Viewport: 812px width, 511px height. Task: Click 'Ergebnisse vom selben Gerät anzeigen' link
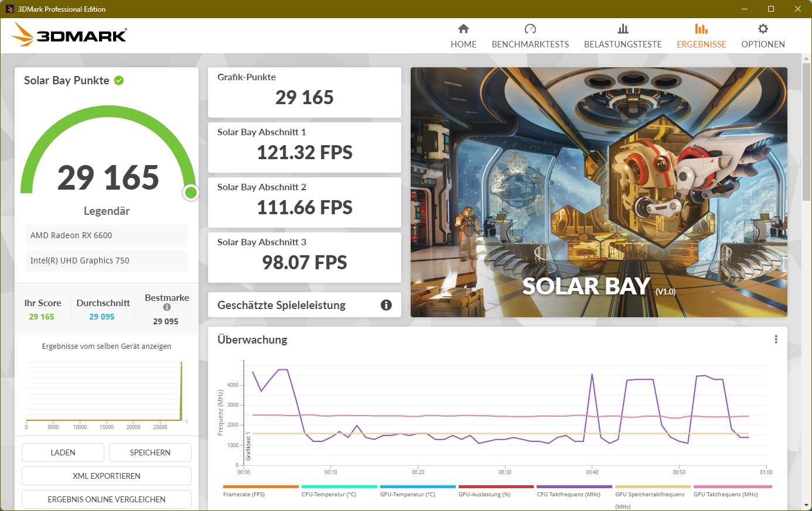click(x=107, y=347)
